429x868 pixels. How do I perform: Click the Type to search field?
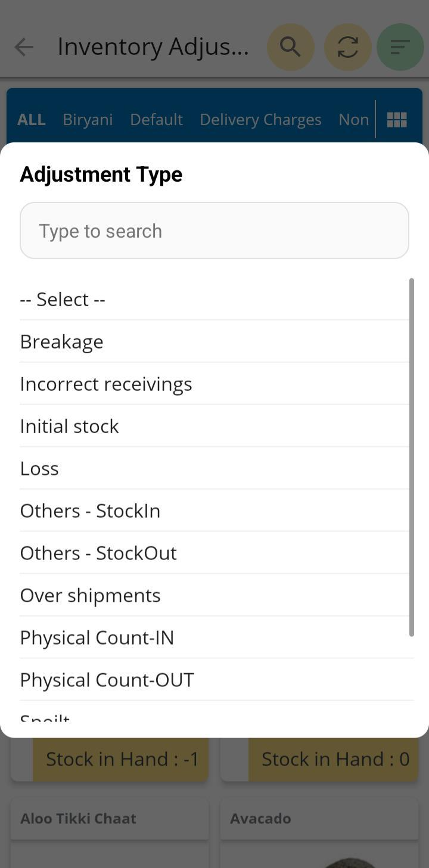click(214, 231)
